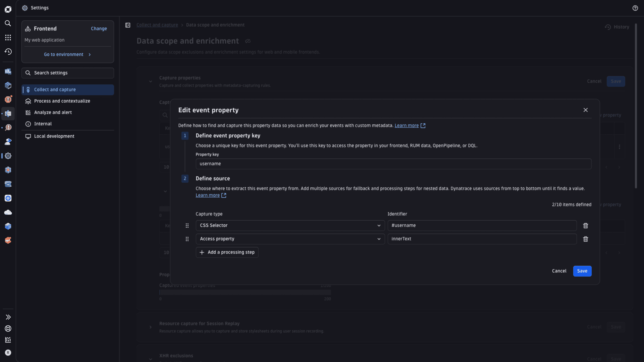Select Local development
Screen dimensions: 644x362
tap(68, 136)
